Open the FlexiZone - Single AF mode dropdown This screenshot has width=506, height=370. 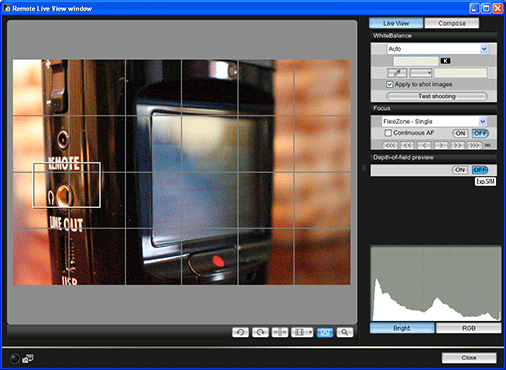483,121
